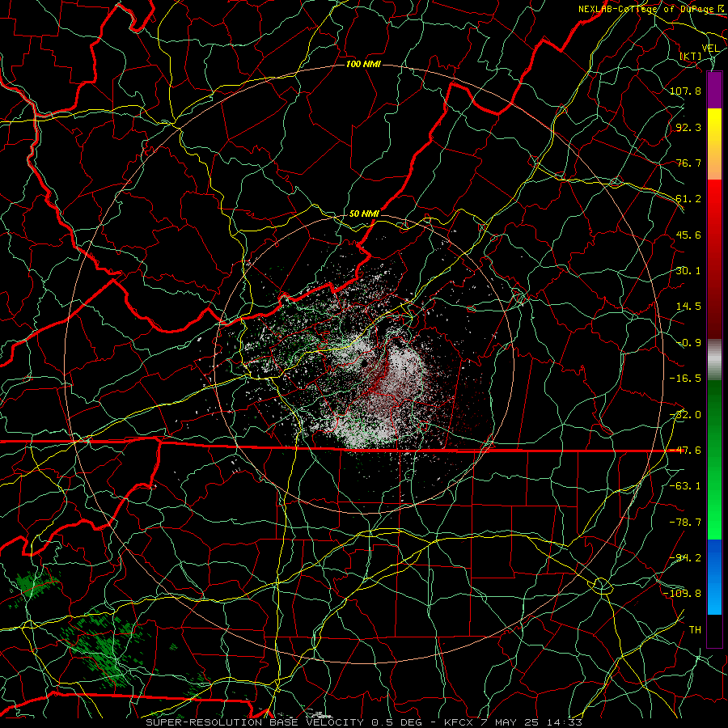Click the -63.1 value on the velocity scale
The height and width of the screenshot is (728, 728).
coord(685,486)
